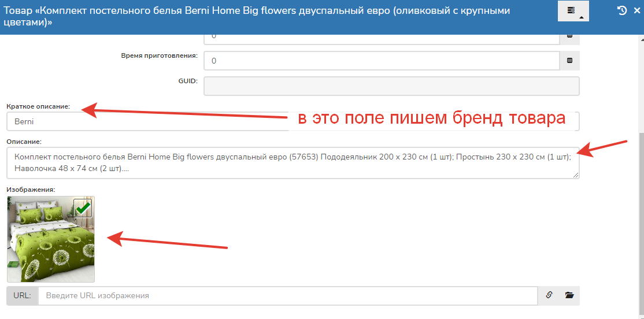This screenshot has width=644, height=319.
Task: Add image by link icon
Action: (x=549, y=295)
